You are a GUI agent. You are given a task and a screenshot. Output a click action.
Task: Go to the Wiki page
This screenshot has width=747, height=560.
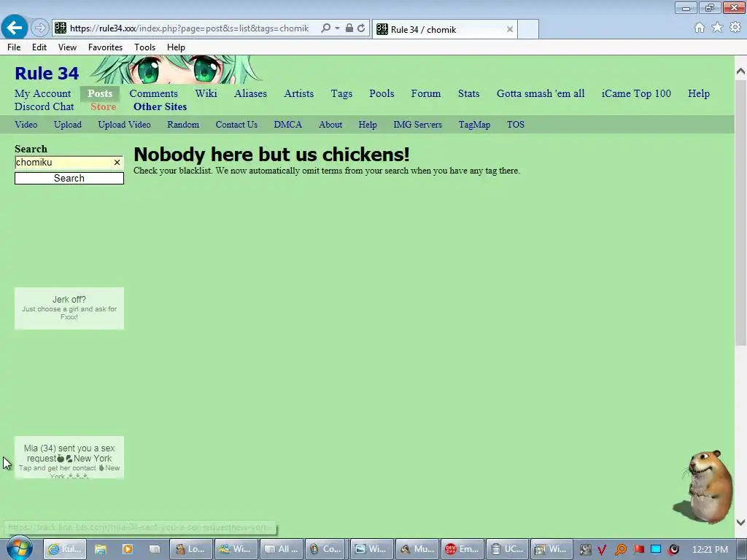[x=206, y=93]
